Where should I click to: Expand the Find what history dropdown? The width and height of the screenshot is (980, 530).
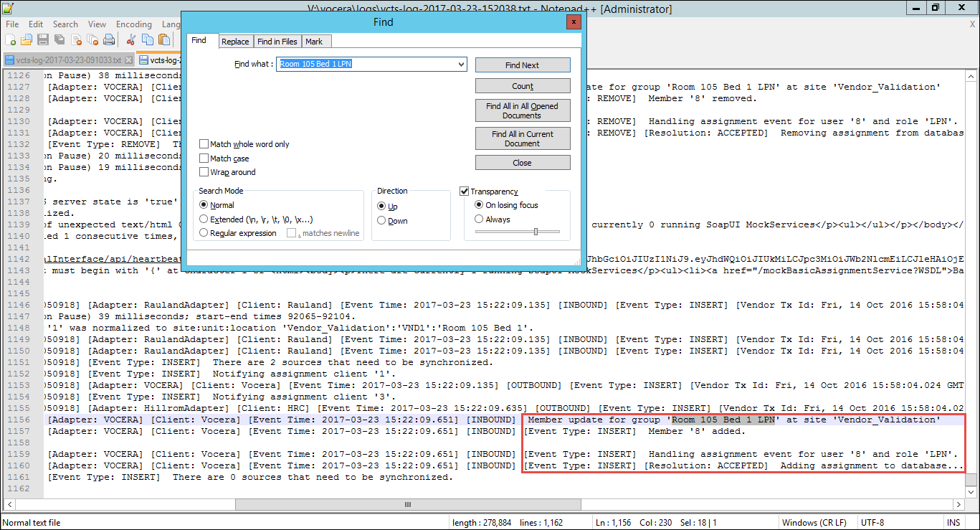click(x=461, y=64)
